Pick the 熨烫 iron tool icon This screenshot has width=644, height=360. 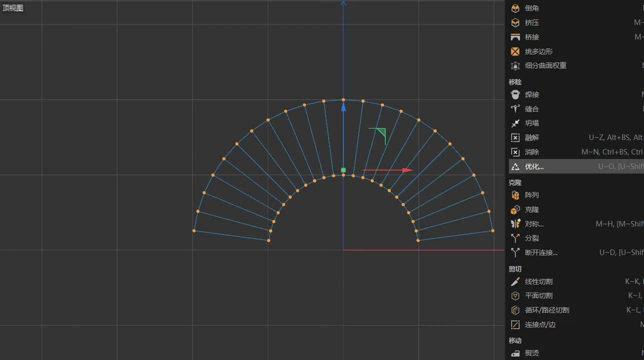click(515, 353)
